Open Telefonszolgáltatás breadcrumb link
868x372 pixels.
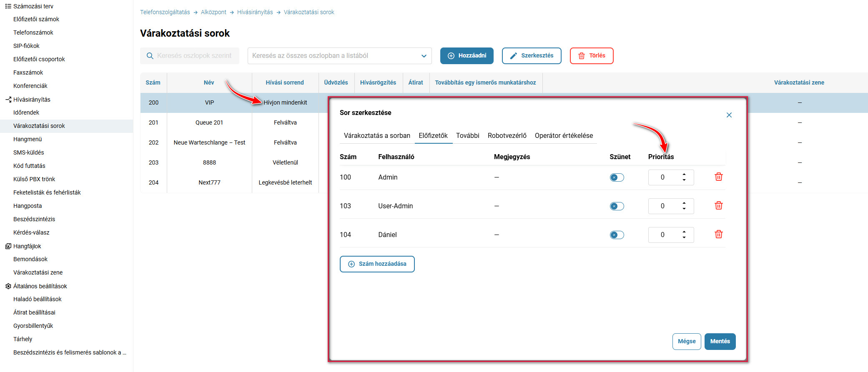[165, 12]
